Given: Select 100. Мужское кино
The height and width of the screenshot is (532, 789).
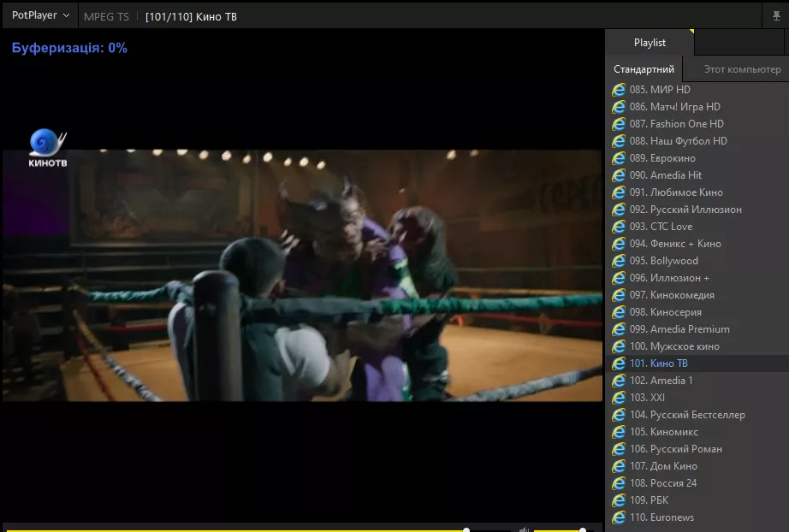Looking at the screenshot, I should click(697, 346).
